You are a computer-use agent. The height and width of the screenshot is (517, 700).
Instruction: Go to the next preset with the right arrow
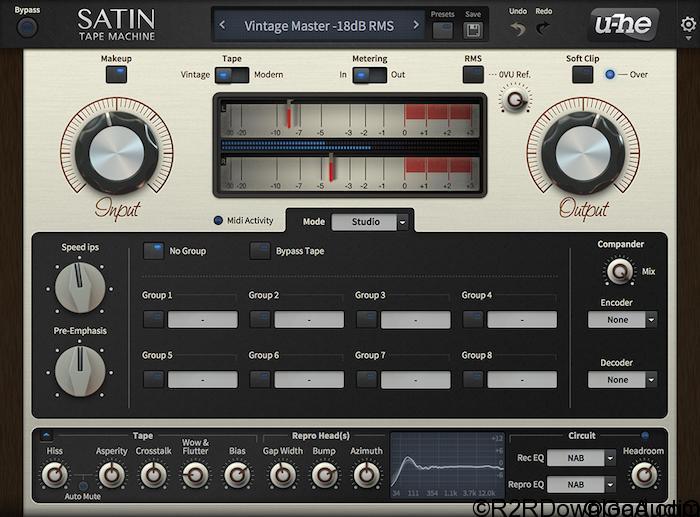pos(416,25)
